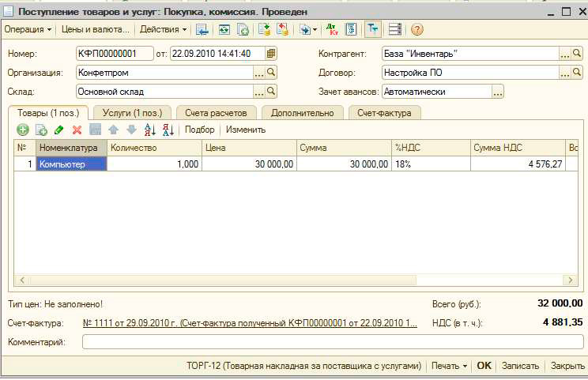This screenshot has width=588, height=380.
Task: Click the ellipsis selector for Зачет авансов
Action: (498, 92)
